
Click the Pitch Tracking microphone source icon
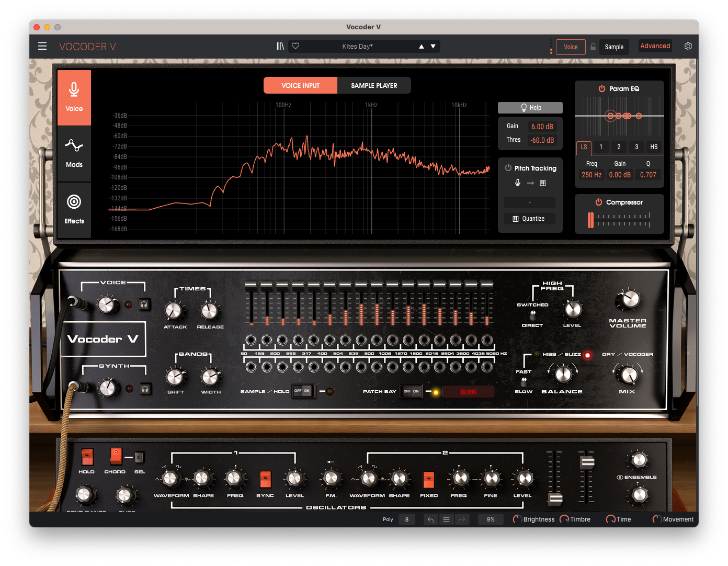point(518,183)
